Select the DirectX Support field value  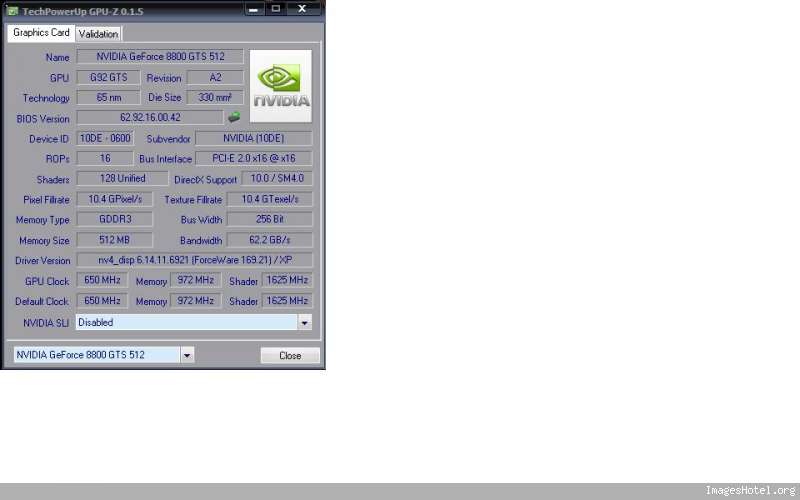click(x=276, y=179)
